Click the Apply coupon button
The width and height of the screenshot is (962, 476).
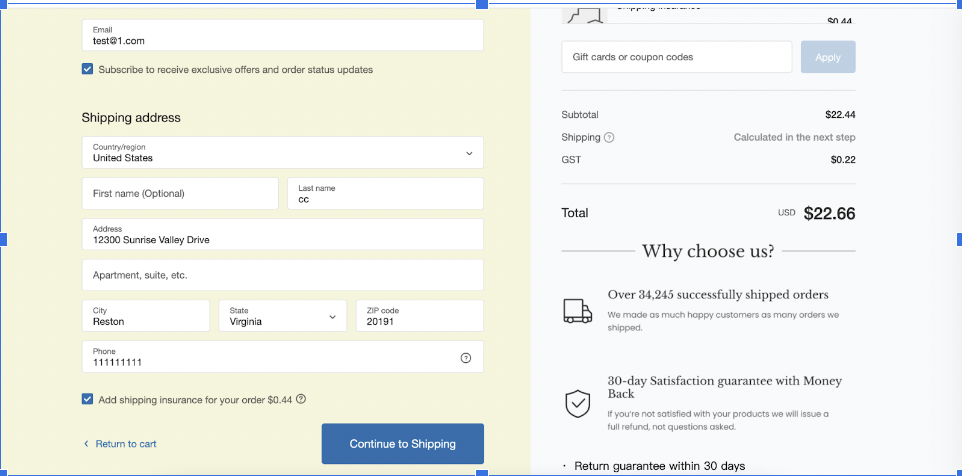(x=827, y=57)
